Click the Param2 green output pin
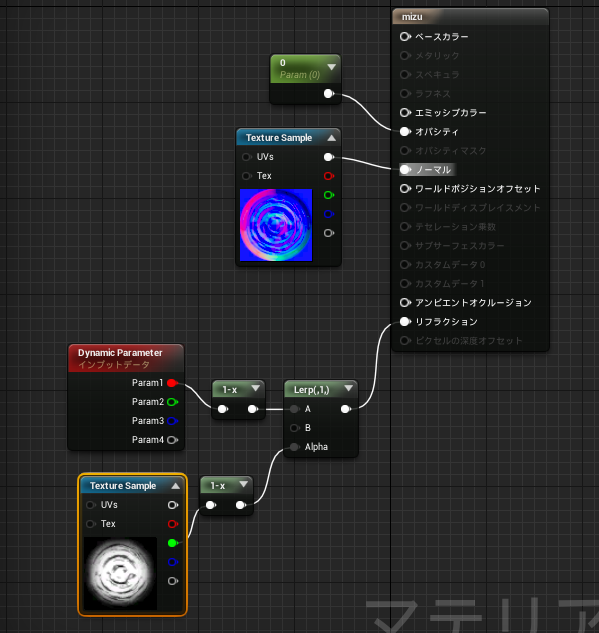The image size is (599, 633). (x=172, y=402)
